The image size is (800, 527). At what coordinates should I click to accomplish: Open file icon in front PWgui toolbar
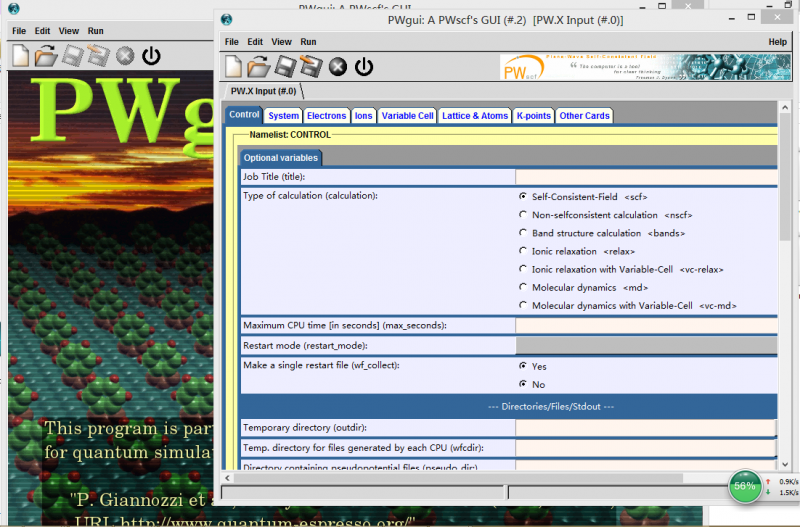click(x=259, y=66)
